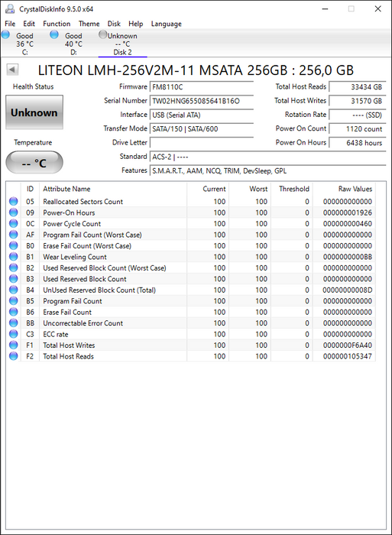Click the ID column header

click(x=30, y=189)
